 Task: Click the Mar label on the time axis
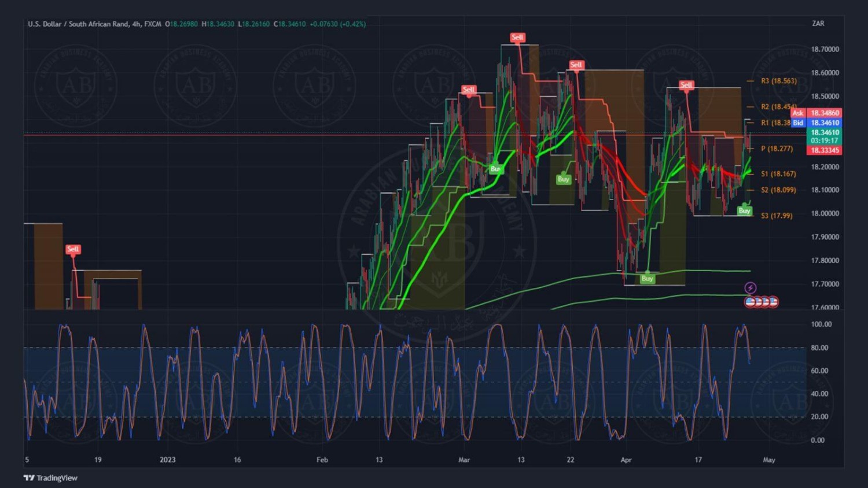point(464,460)
